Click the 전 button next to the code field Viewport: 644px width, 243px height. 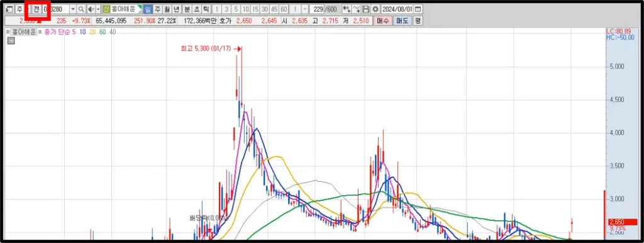point(36,9)
